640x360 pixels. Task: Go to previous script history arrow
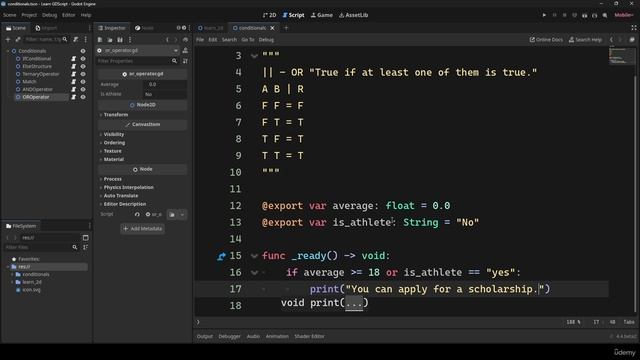coord(611,40)
